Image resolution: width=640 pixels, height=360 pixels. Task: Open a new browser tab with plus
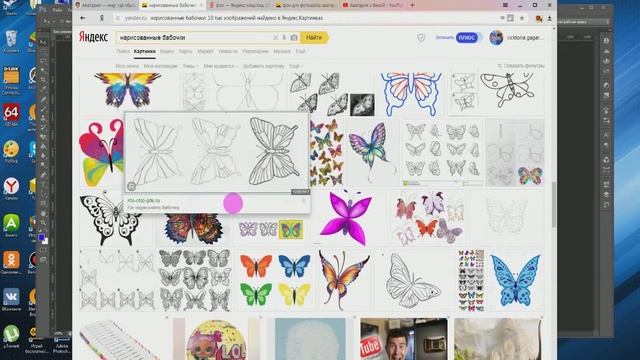click(412, 5)
